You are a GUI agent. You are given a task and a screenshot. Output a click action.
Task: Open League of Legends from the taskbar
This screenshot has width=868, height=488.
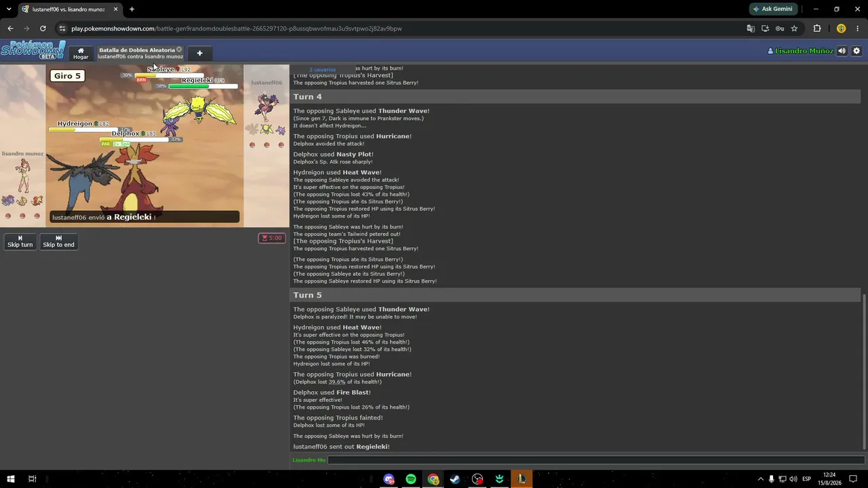click(x=521, y=479)
